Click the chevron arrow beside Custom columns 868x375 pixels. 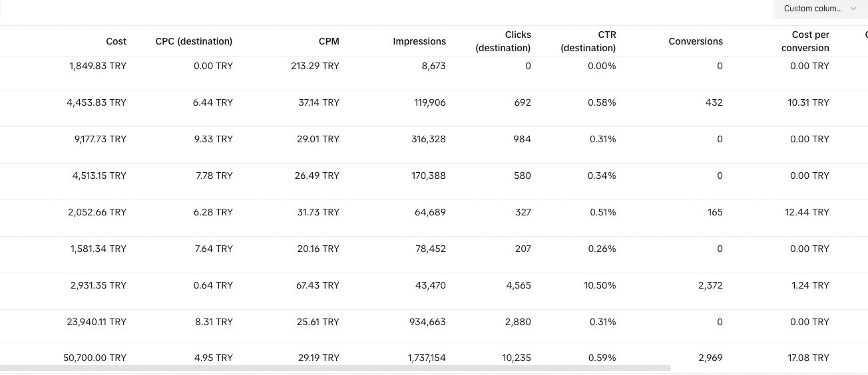[853, 9]
